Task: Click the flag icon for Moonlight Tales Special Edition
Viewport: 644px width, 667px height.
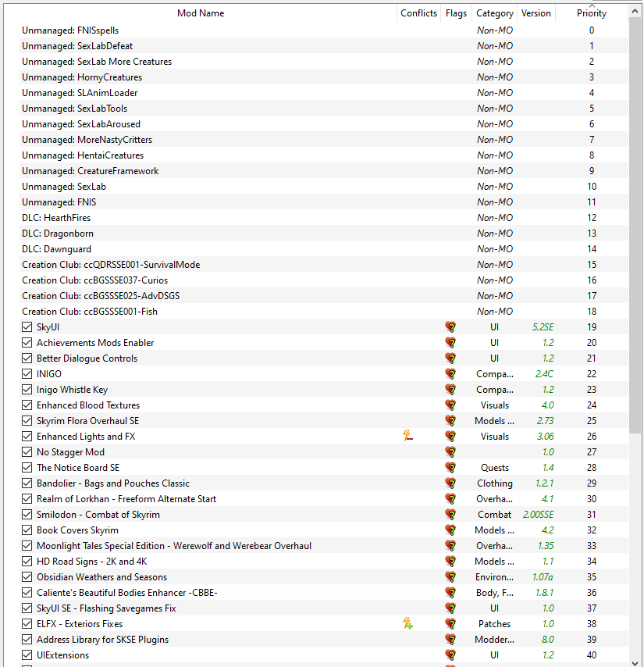Action: 450,546
